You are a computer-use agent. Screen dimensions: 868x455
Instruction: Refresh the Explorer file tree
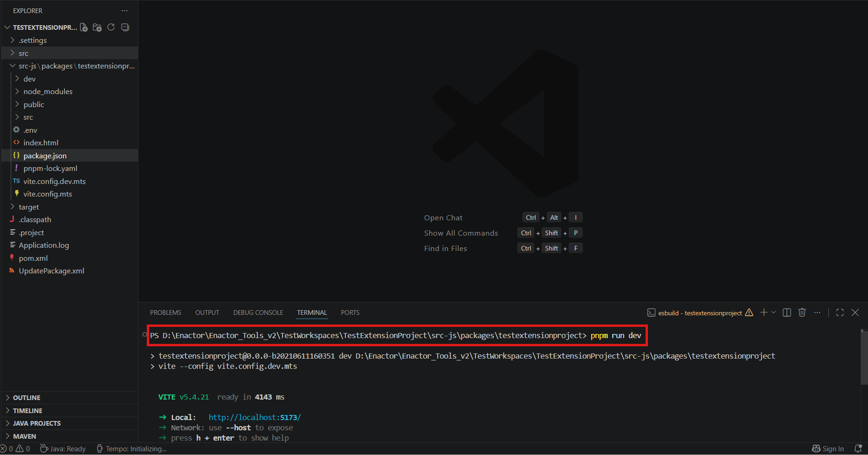coord(111,27)
